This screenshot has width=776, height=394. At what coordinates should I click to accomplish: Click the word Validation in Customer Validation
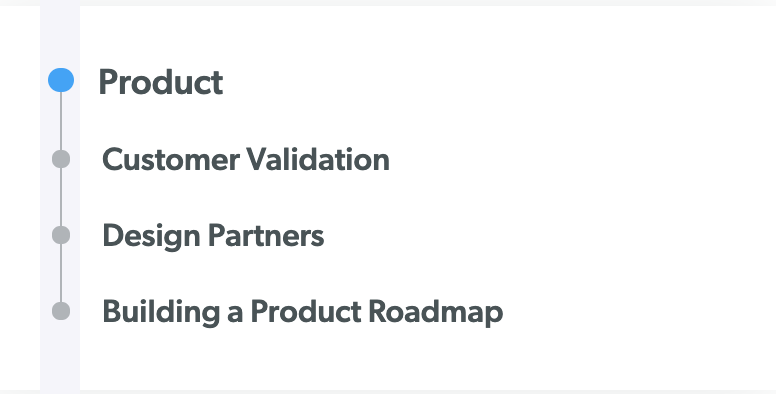tap(318, 159)
